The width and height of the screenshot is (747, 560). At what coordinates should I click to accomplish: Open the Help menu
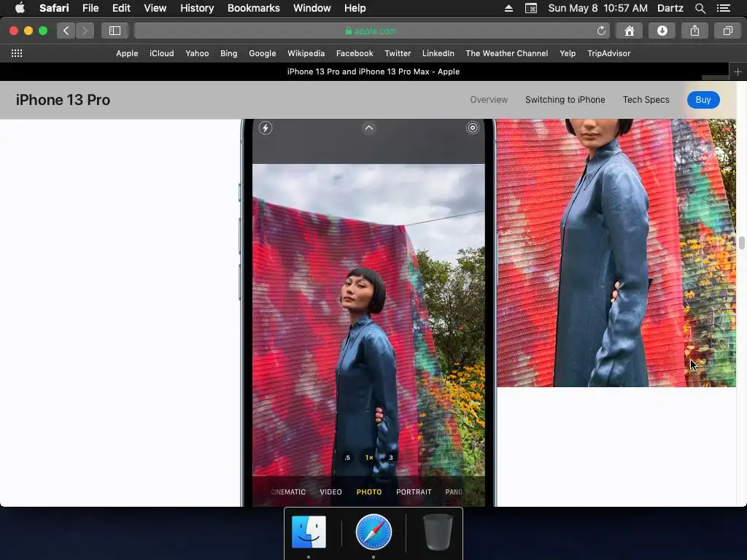click(x=355, y=8)
